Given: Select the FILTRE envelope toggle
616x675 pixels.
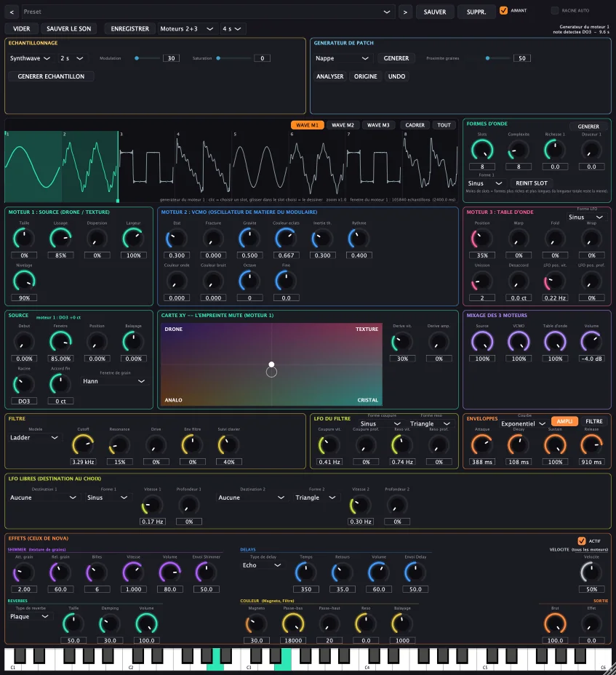Looking at the screenshot, I should pyautogui.click(x=594, y=421).
